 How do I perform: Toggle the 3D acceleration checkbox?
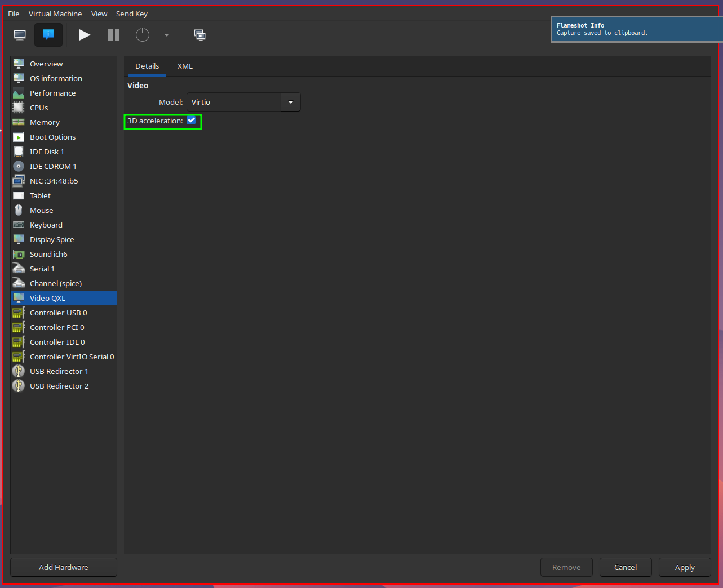point(192,121)
